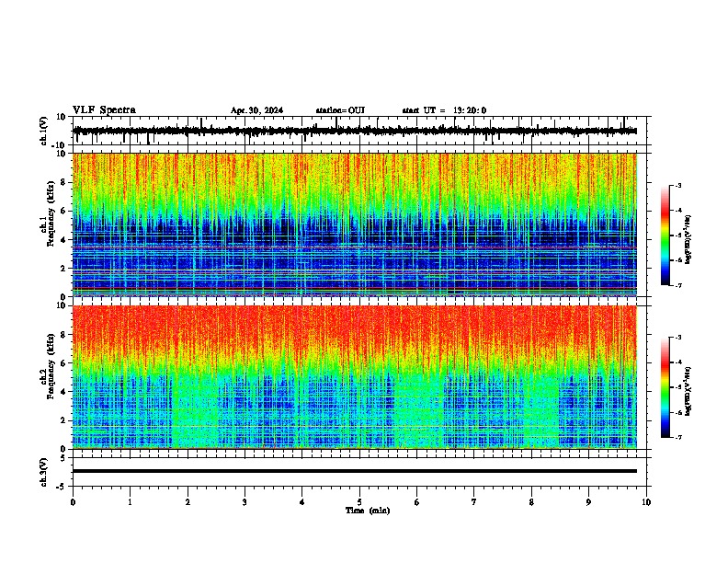728x563 pixels.
Task: Click the '2' tick on ch.1 frequency axis
Action: click(64, 268)
